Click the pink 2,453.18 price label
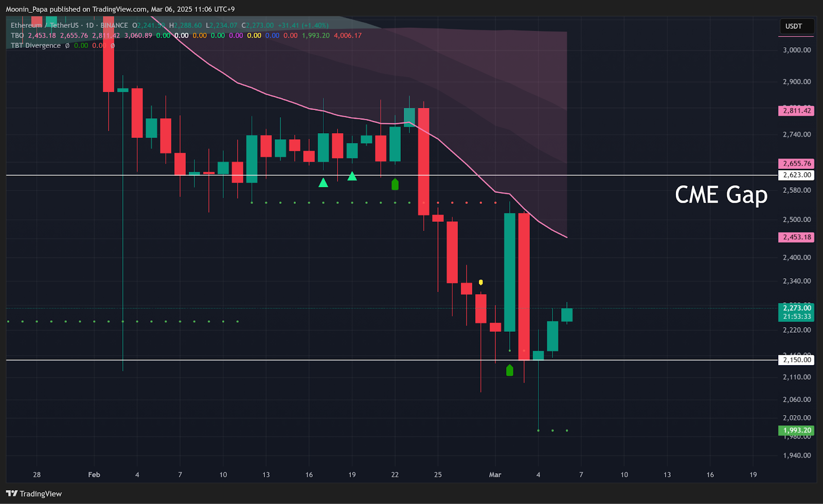Viewport: 823px width, 504px height. [x=796, y=237]
